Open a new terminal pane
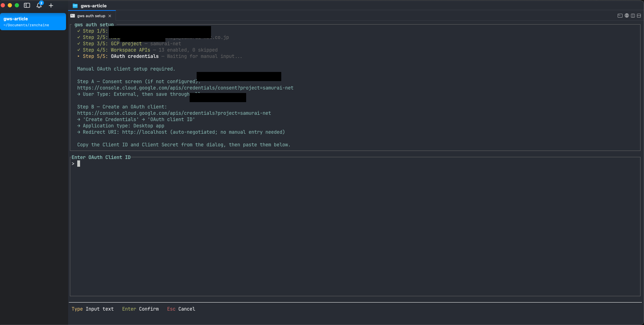This screenshot has width=644, height=325. (620, 16)
